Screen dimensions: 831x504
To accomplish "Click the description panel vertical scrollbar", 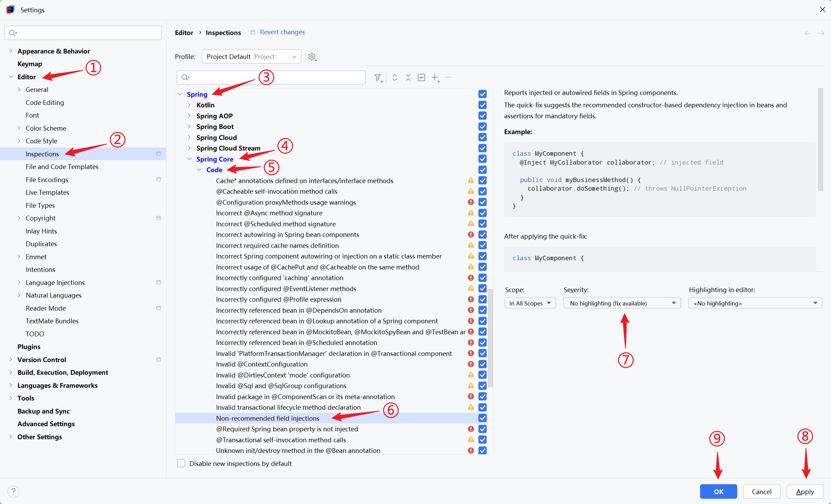I will coord(820,140).
